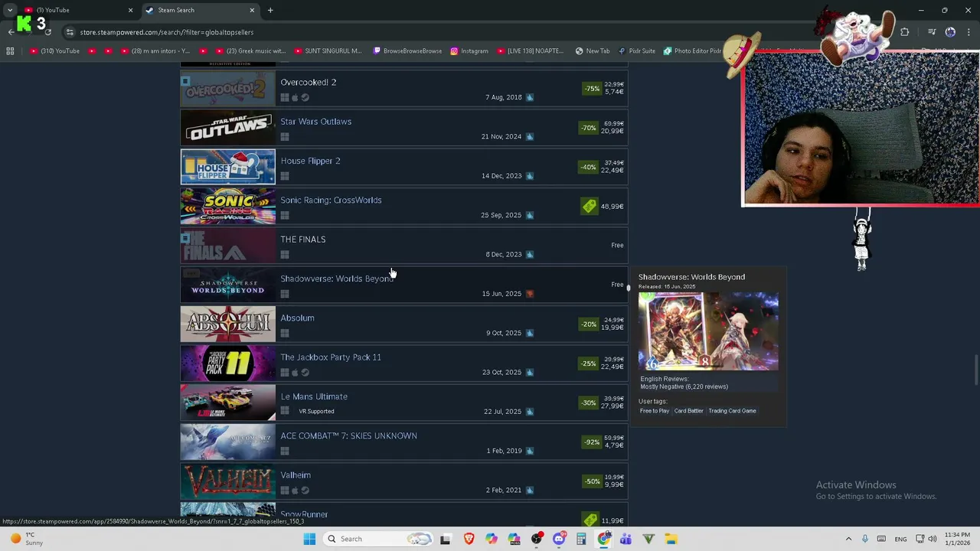Click the Windows platform icon under Star Wars Outlaws
Viewport: 980px width, 551px height.
click(x=285, y=137)
